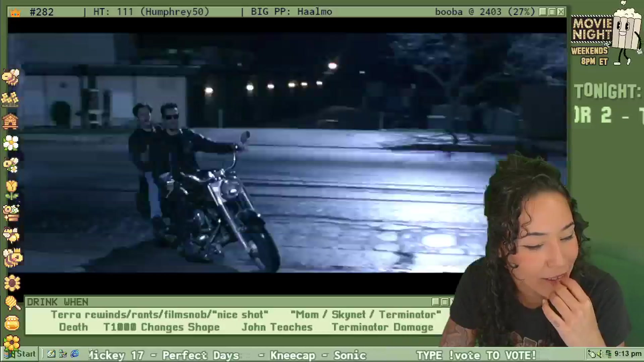Image resolution: width=644 pixels, height=362 pixels.
Task: Click the WEEKENDS 8PM ET text
Action: coord(590,56)
